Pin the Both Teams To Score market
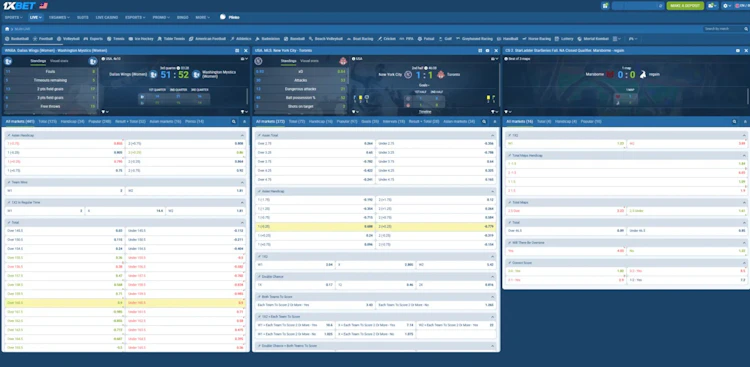This screenshot has height=367, width=750. (x=259, y=297)
